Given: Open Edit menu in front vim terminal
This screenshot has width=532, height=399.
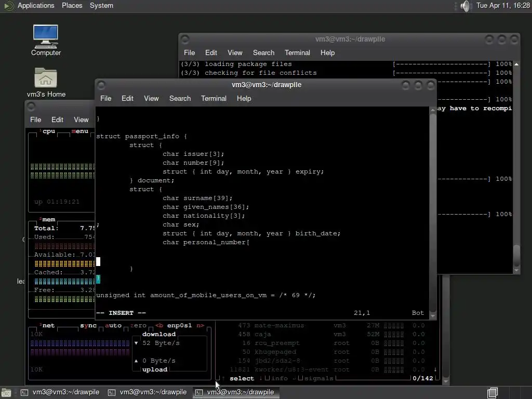Looking at the screenshot, I should coord(127,98).
